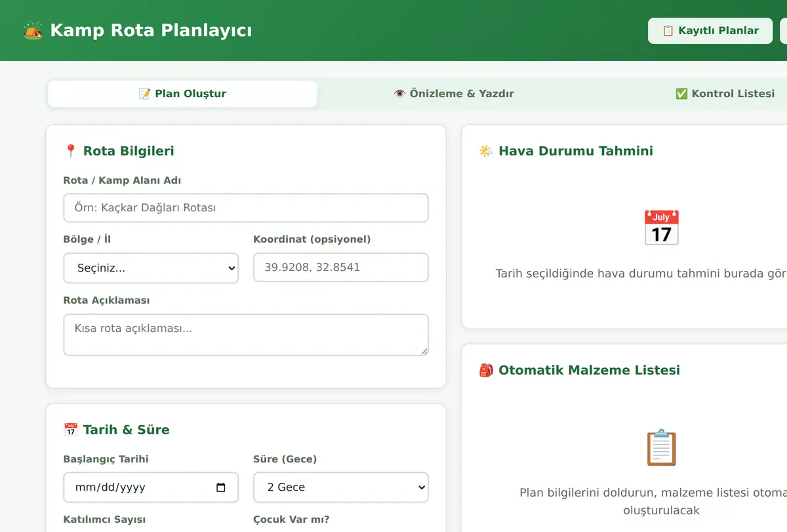Click the calendar icon in weather panel
This screenshot has width=787, height=532.
point(661,228)
